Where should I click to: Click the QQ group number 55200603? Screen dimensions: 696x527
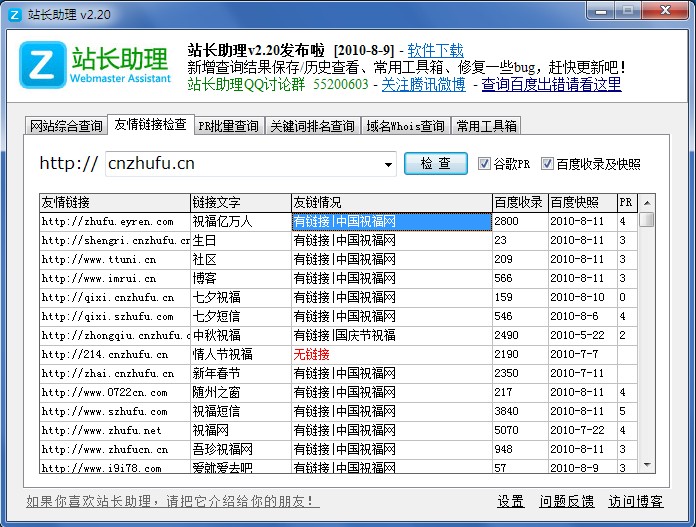tap(340, 84)
